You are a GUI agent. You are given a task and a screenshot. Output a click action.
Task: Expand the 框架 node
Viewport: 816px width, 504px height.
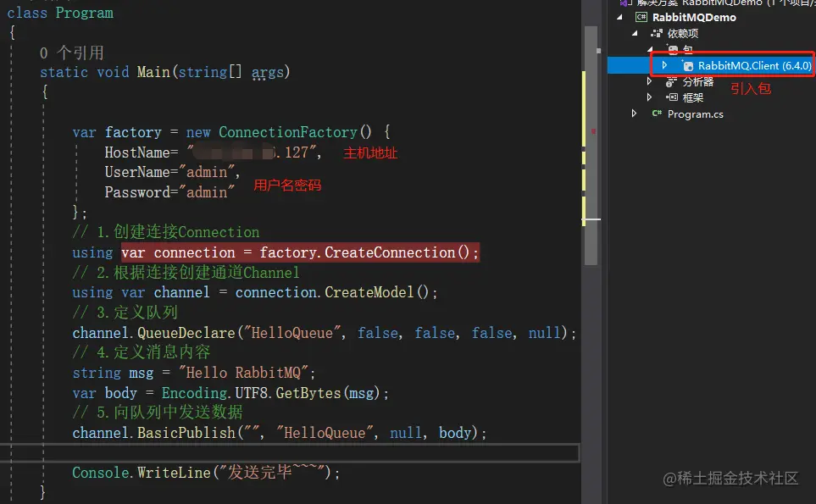[x=649, y=97]
